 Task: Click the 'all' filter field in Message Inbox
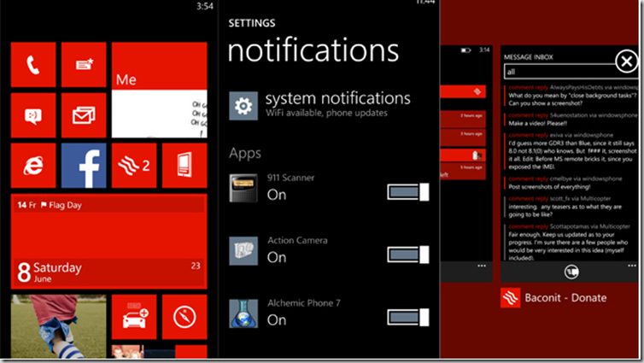(571, 72)
